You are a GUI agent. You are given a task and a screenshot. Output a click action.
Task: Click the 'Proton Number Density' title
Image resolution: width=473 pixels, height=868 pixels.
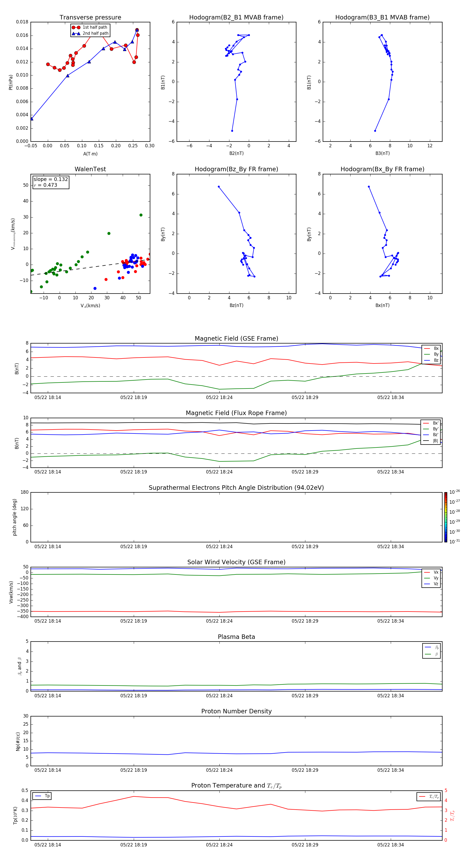(x=236, y=711)
